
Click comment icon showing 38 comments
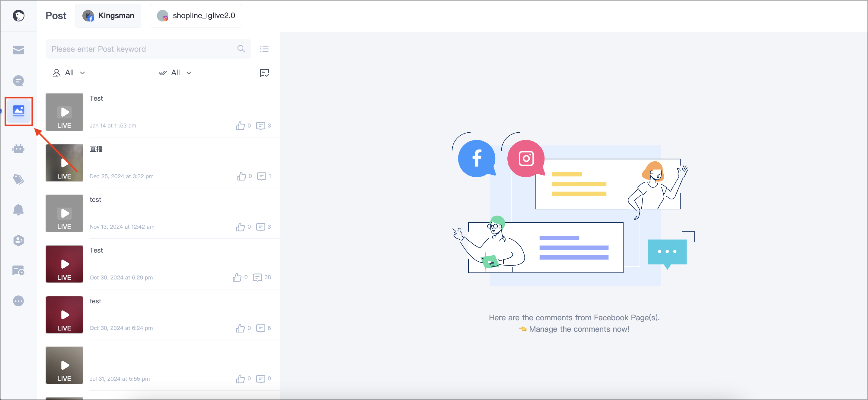pos(257,277)
